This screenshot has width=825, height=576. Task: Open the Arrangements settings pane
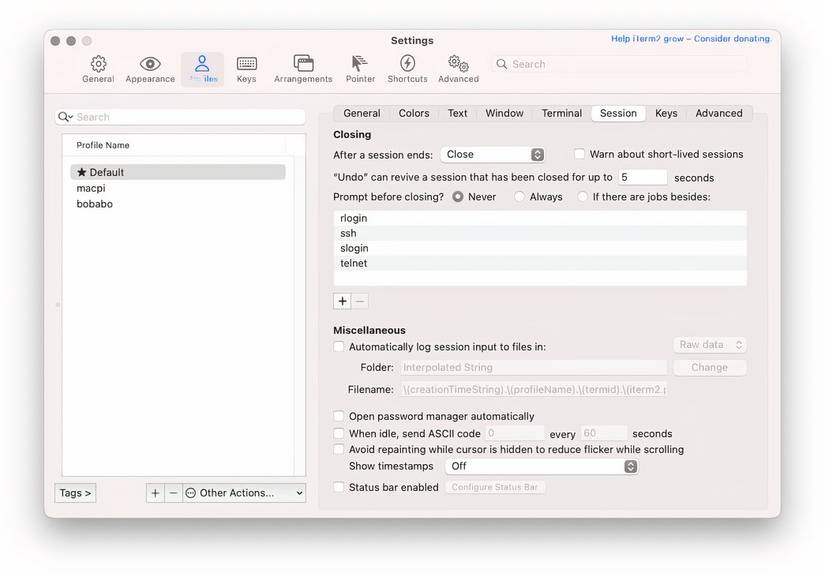click(302, 68)
